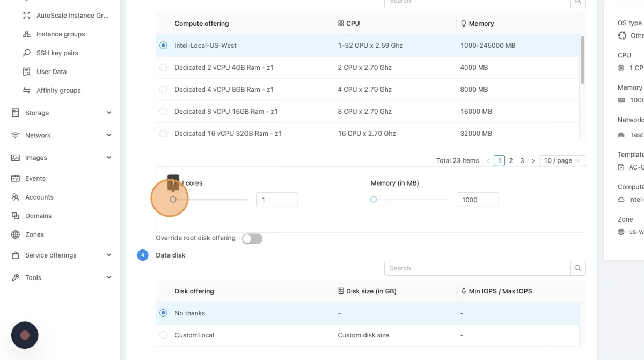644x360 pixels.
Task: Click the Domains icon in sidebar
Action: (15, 216)
